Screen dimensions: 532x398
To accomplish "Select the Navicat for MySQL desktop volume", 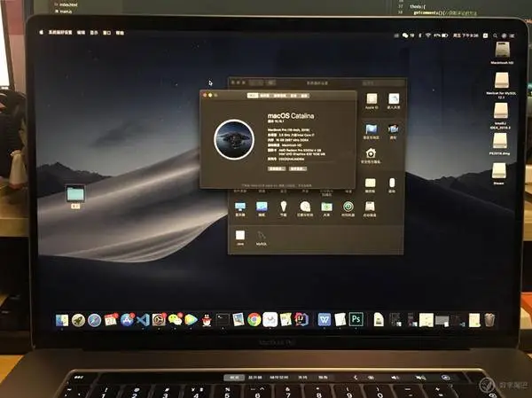I will (x=501, y=85).
